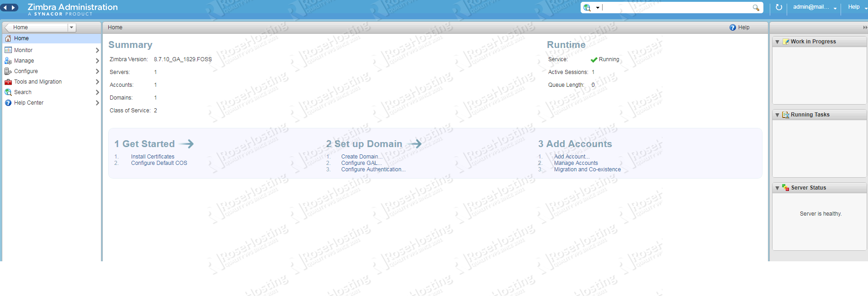Click the Create Domain... link

pos(361,157)
